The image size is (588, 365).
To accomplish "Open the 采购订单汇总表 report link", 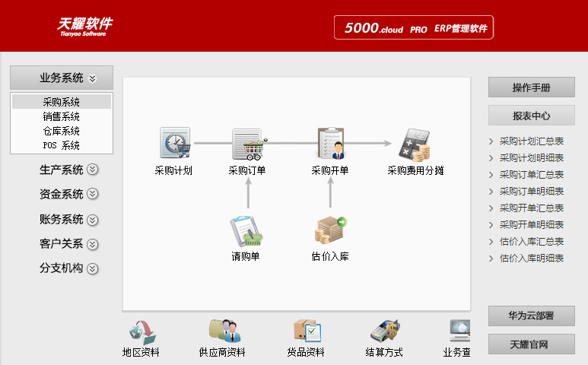I will tap(531, 175).
